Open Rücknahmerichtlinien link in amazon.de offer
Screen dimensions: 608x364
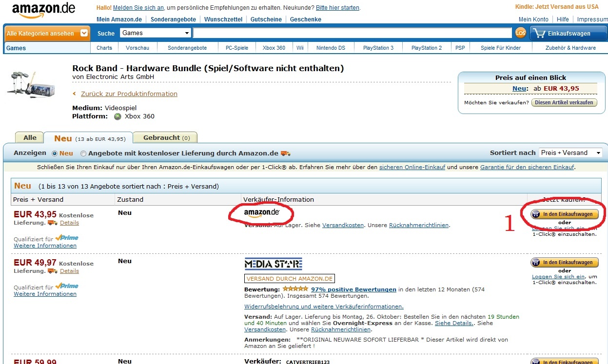[419, 225]
